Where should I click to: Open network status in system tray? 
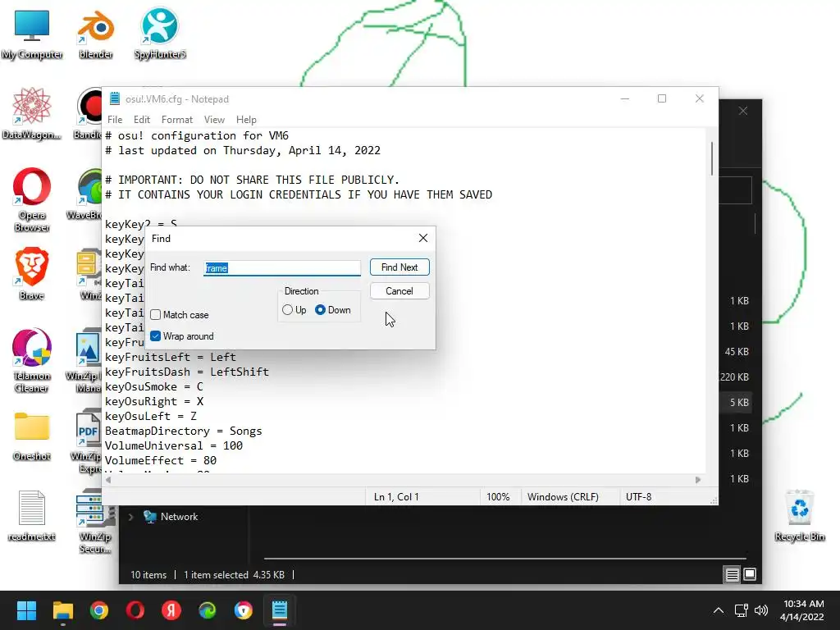[x=741, y=610]
